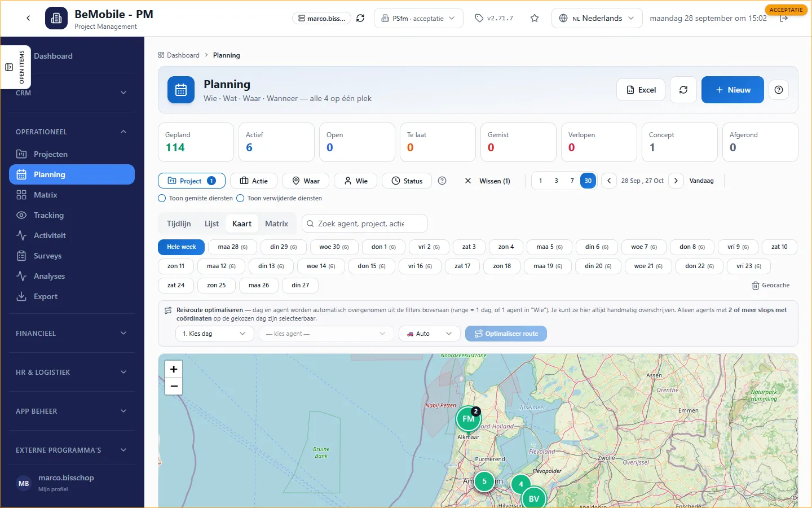Click the back arrow in the header
The width and height of the screenshot is (812, 508).
(x=28, y=18)
